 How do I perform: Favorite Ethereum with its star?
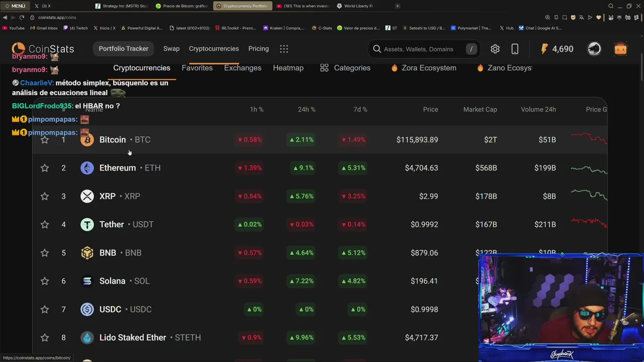pos(45,168)
